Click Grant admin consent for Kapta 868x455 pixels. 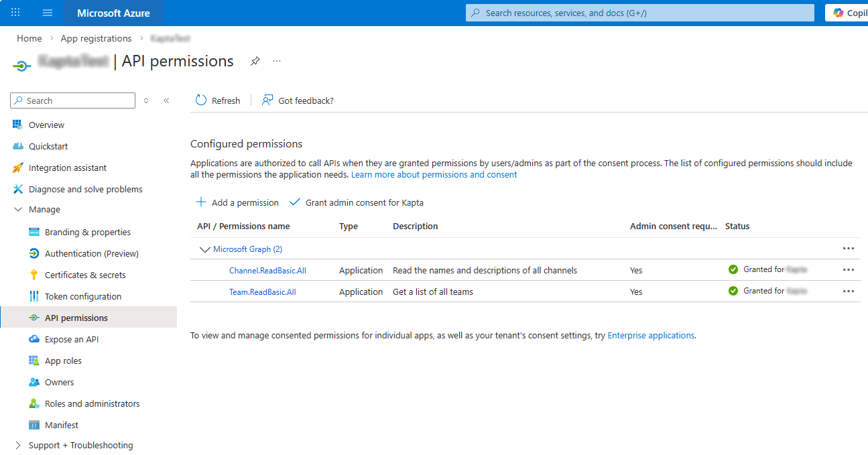pos(357,202)
